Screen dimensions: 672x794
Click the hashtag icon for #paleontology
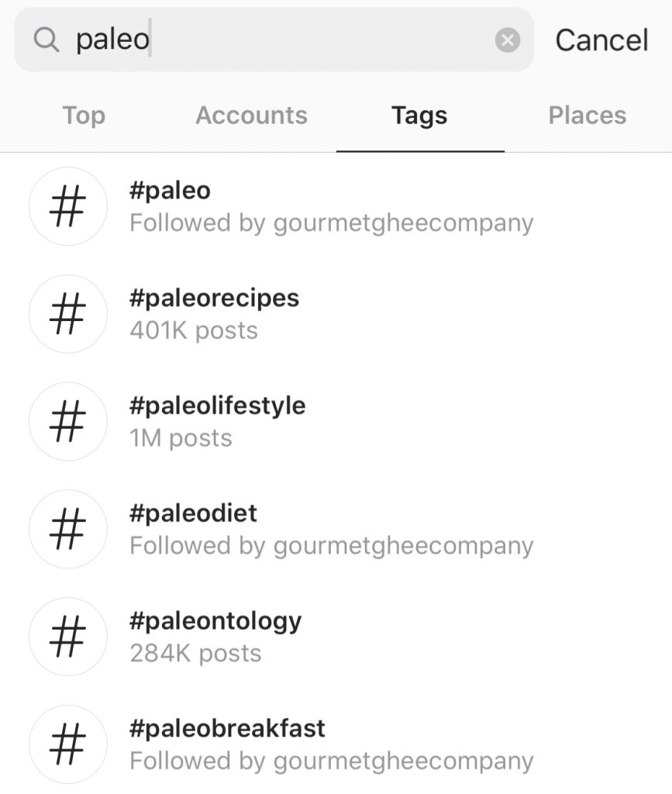[x=67, y=636]
